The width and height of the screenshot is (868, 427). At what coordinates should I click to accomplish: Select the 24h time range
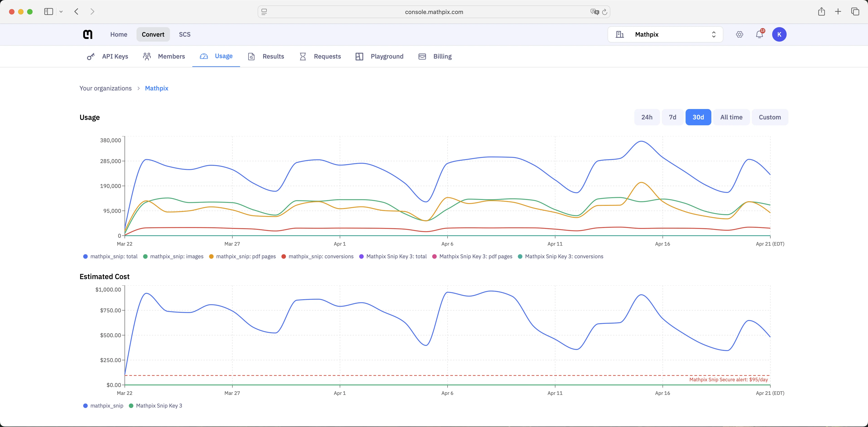[x=647, y=117]
